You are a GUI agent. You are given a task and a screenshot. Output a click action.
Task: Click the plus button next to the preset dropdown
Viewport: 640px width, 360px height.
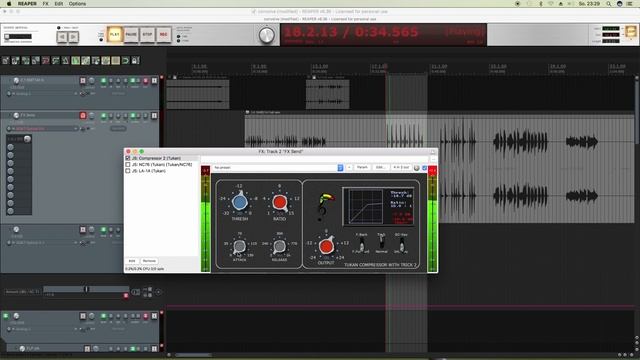coord(349,168)
